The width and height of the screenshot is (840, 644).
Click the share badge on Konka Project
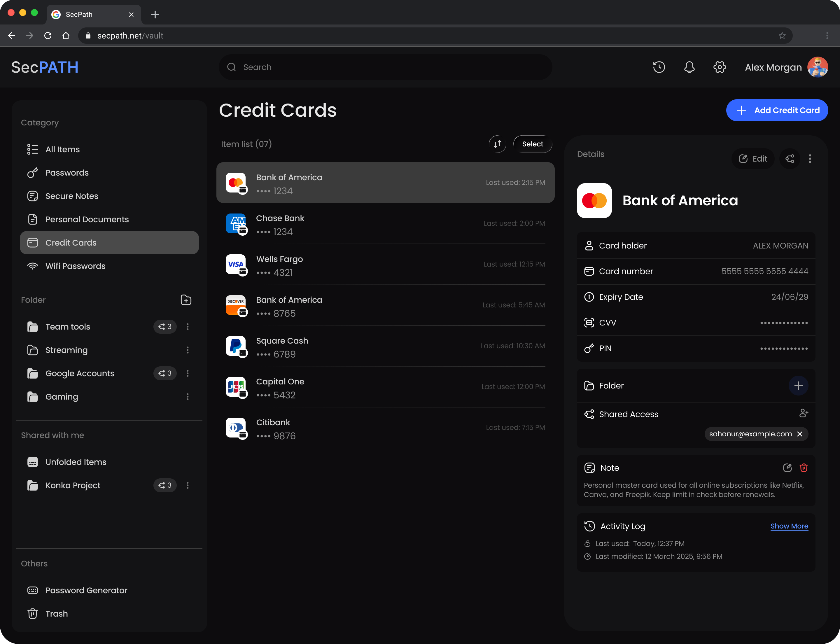tap(165, 485)
